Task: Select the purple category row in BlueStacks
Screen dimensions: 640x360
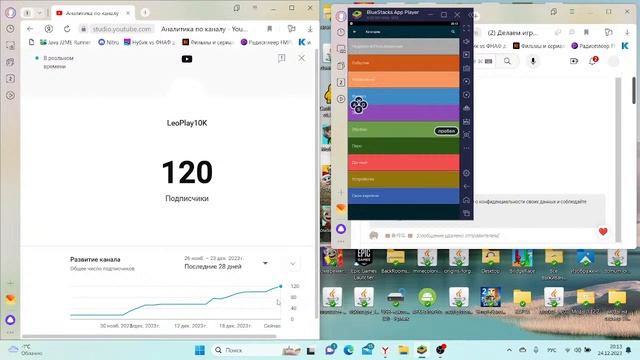Action: [403, 113]
